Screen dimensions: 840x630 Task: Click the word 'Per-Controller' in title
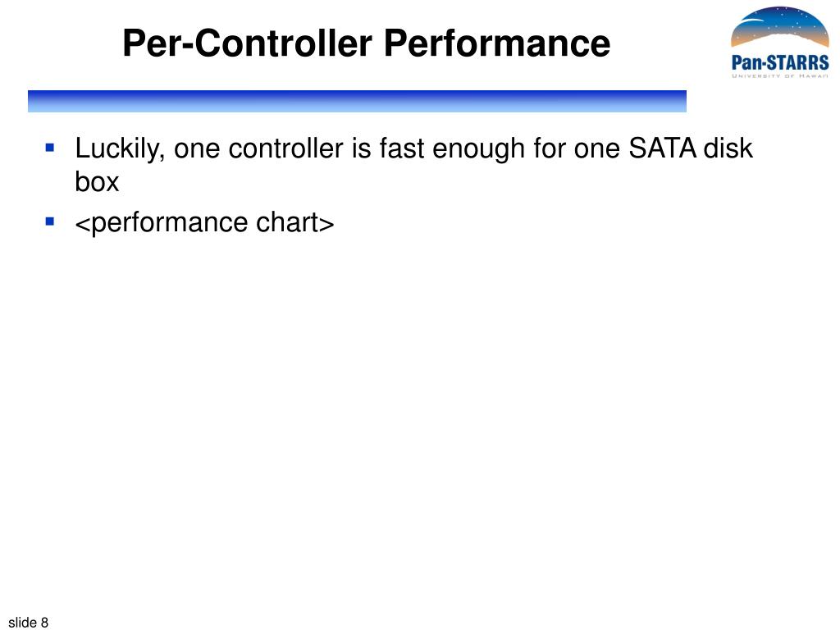pos(247,43)
